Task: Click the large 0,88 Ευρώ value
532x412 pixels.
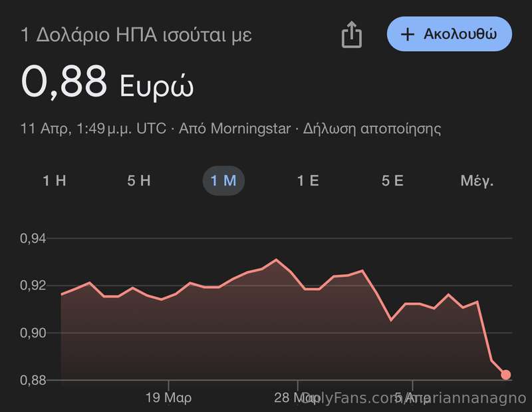Action: point(107,83)
